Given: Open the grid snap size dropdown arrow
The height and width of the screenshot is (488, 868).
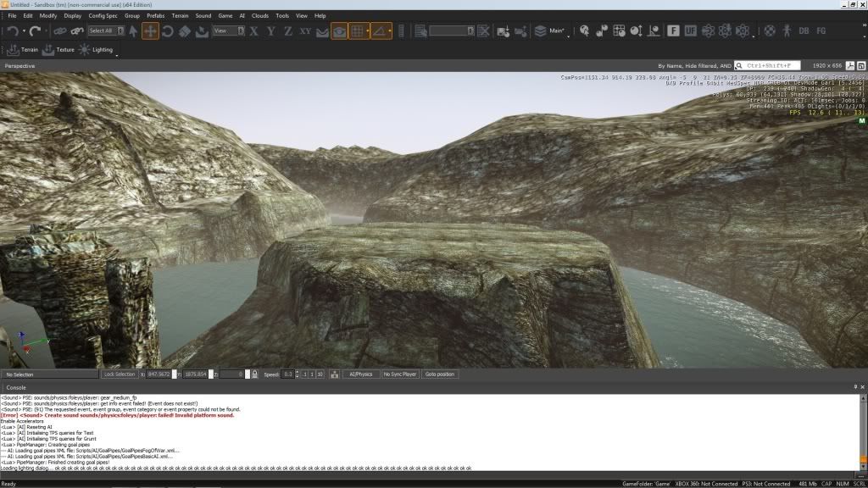Looking at the screenshot, I should coord(368,31).
